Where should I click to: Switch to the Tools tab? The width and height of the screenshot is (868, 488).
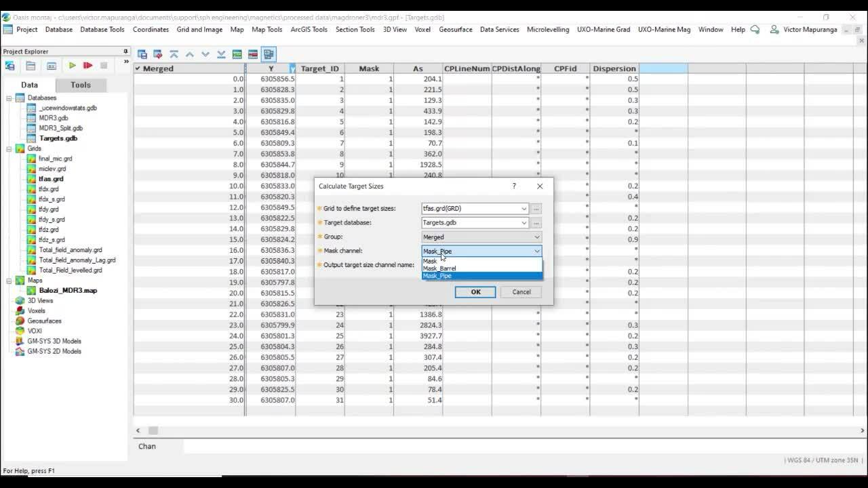(81, 85)
